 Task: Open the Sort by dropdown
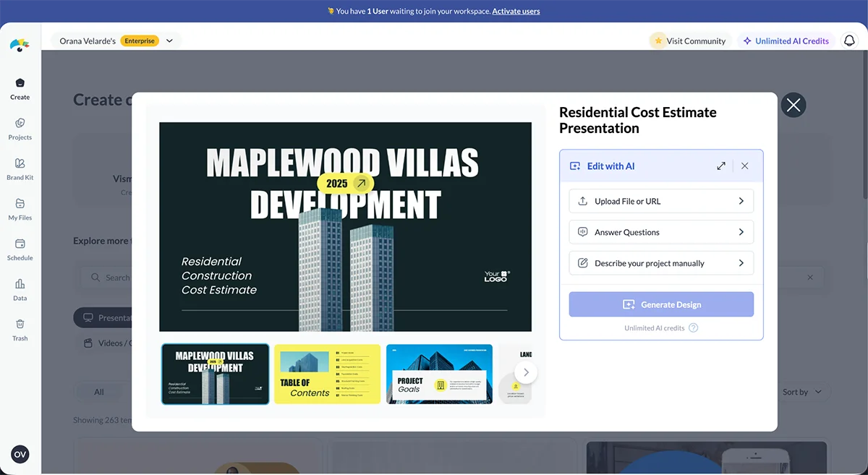[803, 392]
